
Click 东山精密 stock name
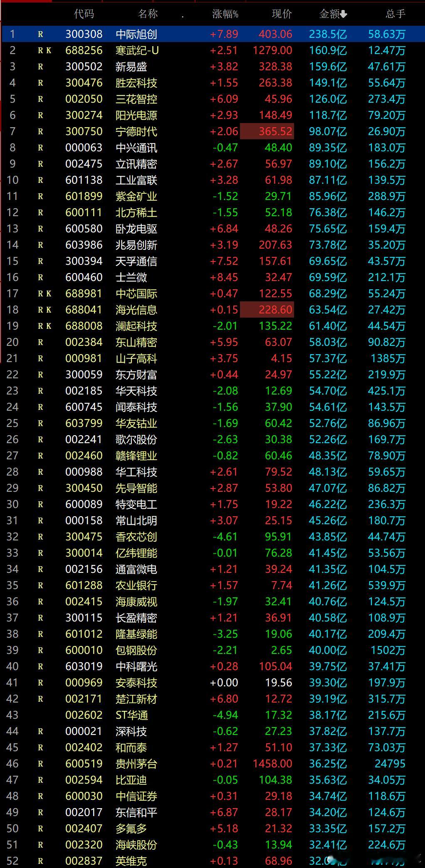[x=136, y=342]
